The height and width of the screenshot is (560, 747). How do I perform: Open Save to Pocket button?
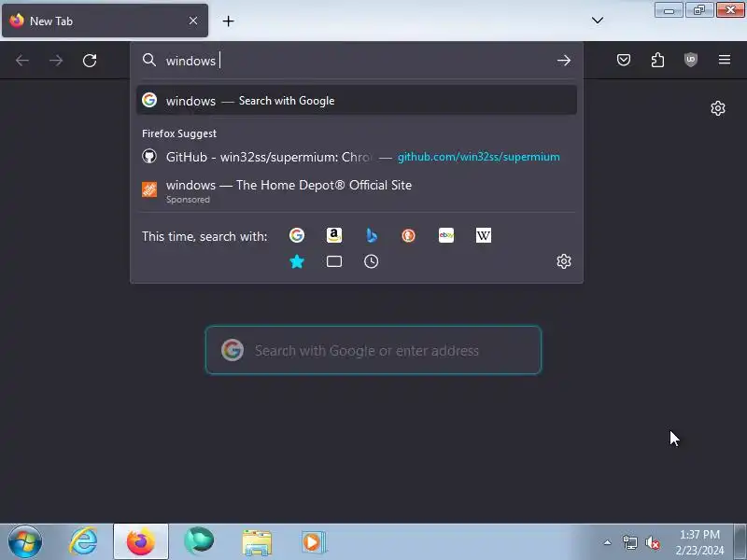tap(624, 60)
